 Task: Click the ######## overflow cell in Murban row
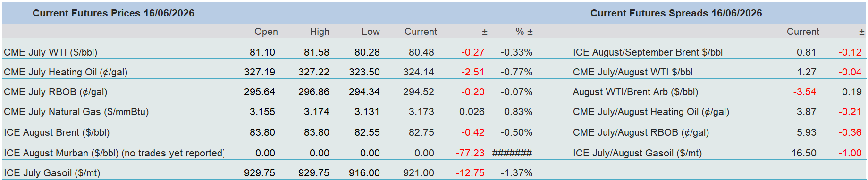click(x=512, y=153)
